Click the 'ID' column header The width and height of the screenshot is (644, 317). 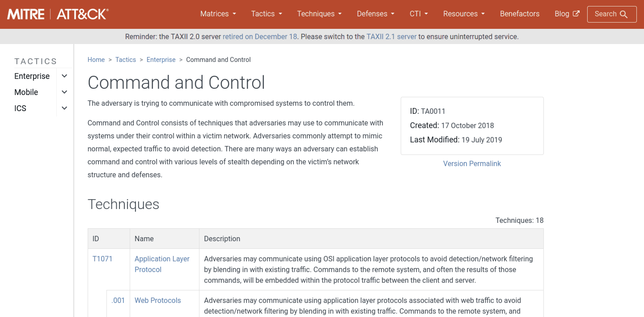[95, 239]
